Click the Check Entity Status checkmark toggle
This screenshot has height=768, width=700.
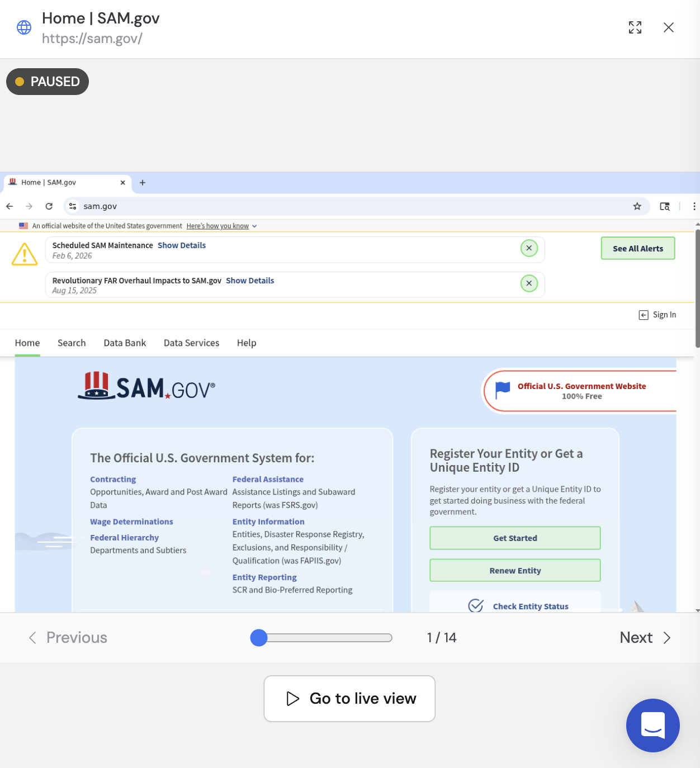click(x=476, y=605)
